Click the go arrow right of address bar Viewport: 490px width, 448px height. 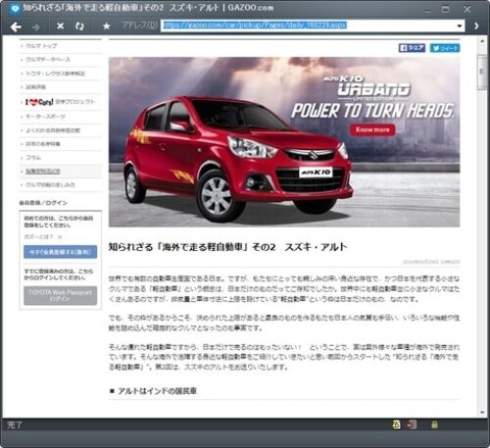[x=476, y=25]
